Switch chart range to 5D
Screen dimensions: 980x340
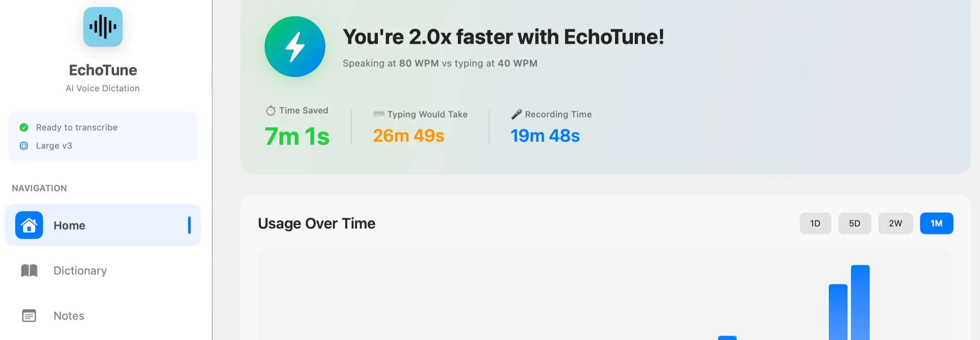click(x=854, y=223)
